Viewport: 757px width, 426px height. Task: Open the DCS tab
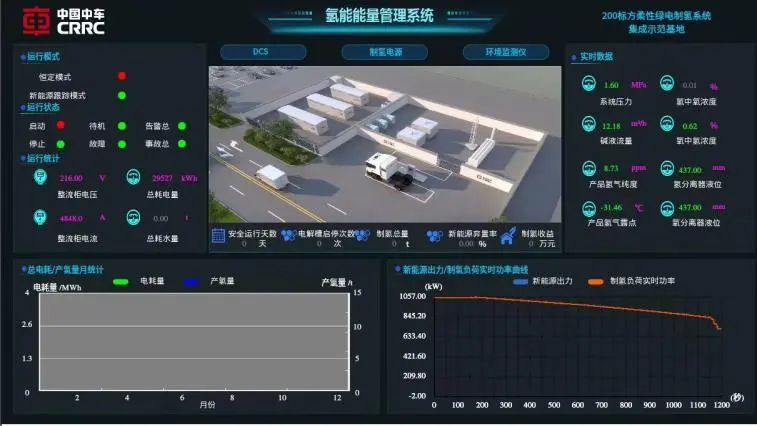(x=261, y=52)
